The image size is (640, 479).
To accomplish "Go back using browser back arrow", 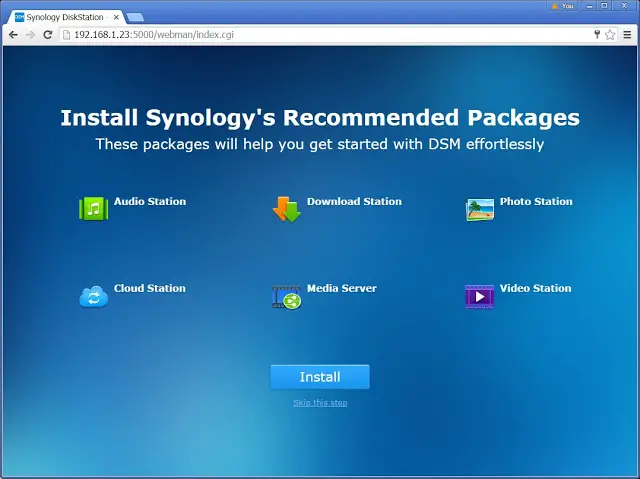I will point(13,35).
